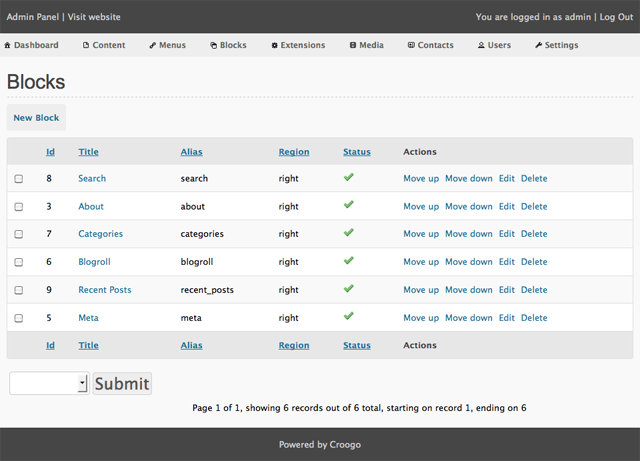
Task: Click the green status checkmark for Search
Action: click(349, 177)
